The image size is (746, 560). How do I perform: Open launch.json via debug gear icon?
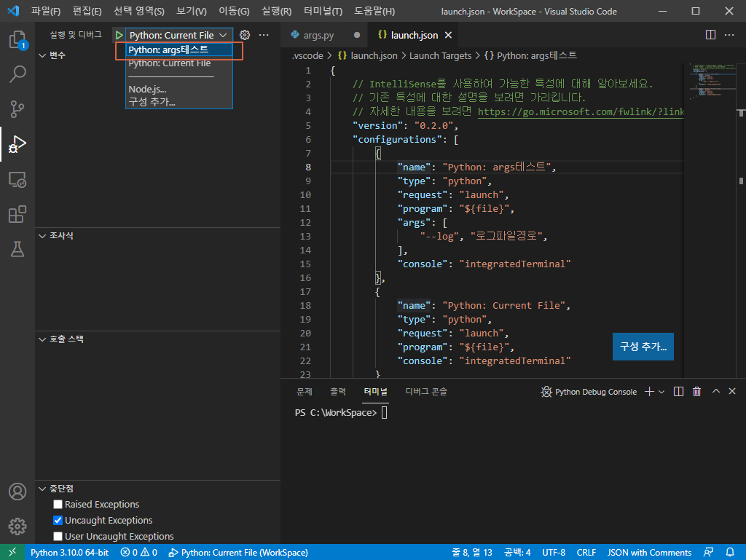pos(245,35)
